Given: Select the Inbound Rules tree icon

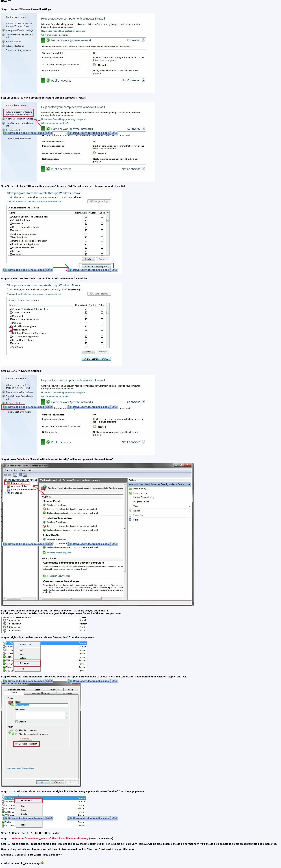Looking at the screenshot, I should click(x=9, y=483).
